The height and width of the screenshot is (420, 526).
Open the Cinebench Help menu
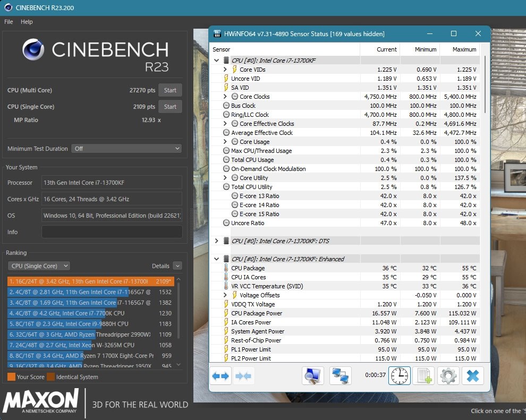coord(27,21)
